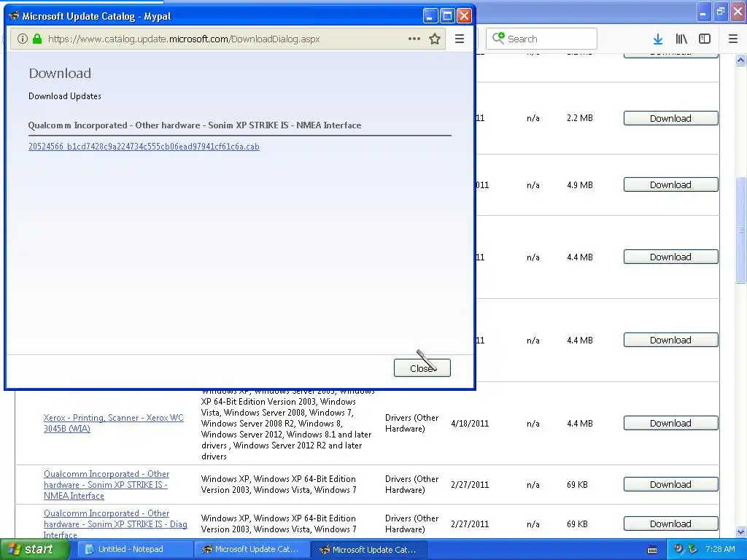Click Download button for 4.9 MB row
The image size is (747, 560).
(x=671, y=184)
